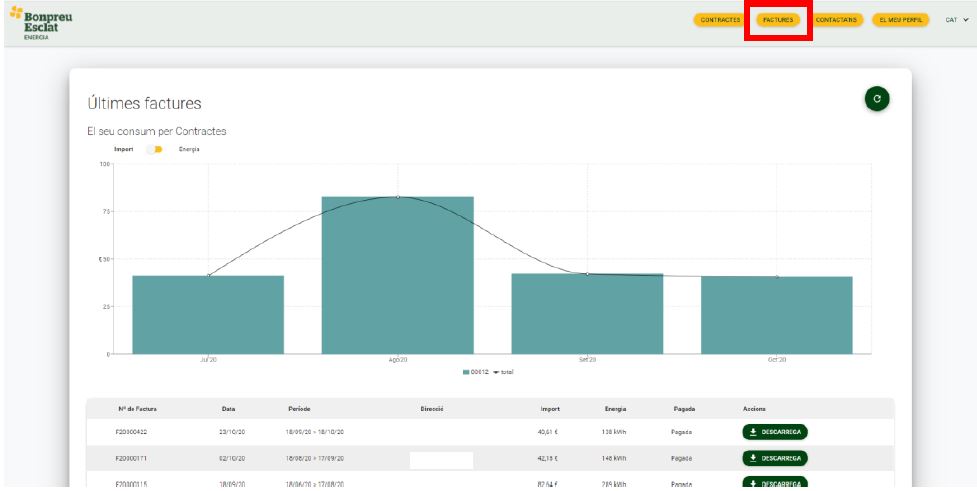
Task: Open the Contacta'ns page
Action: [x=836, y=19]
